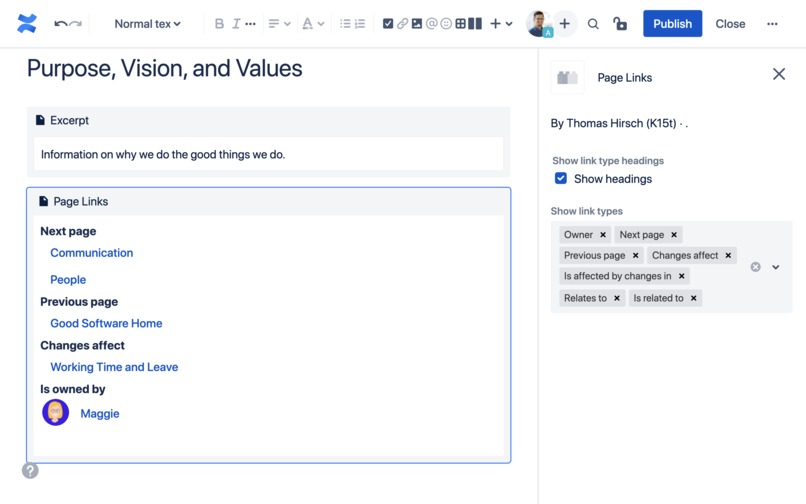Redo the last edit

coord(76,24)
